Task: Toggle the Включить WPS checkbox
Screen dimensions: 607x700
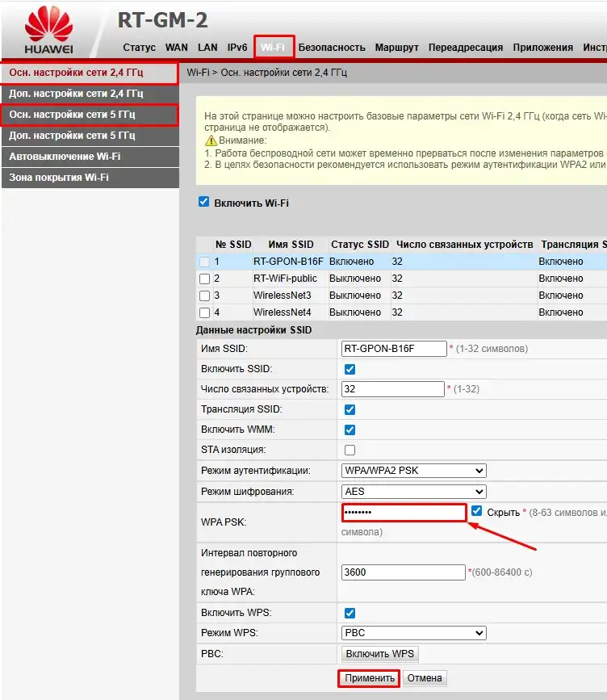Action: click(x=350, y=613)
